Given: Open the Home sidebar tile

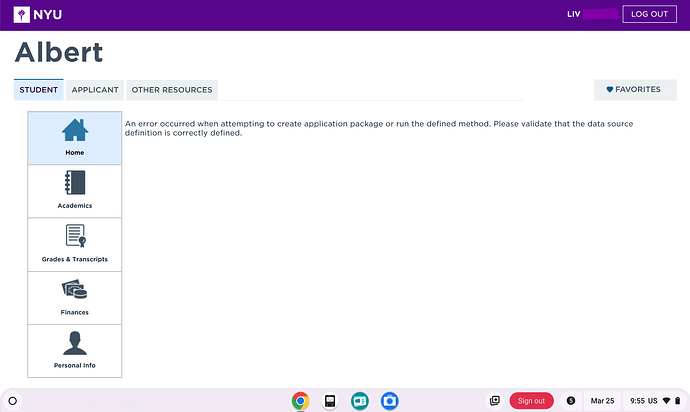Looking at the screenshot, I should (75, 138).
